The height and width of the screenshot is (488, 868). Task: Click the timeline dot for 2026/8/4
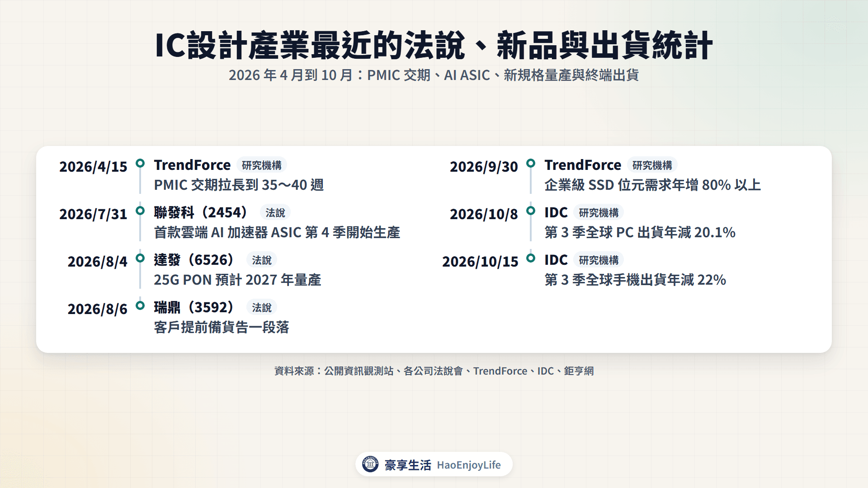(x=140, y=258)
